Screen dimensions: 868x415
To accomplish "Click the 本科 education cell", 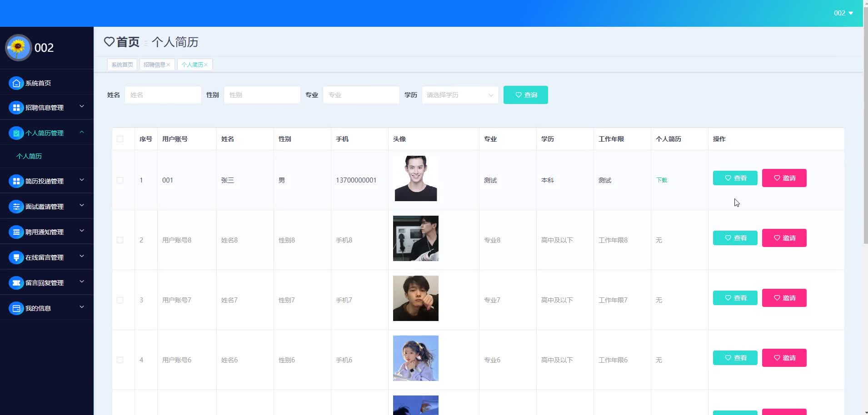I will pyautogui.click(x=548, y=180).
